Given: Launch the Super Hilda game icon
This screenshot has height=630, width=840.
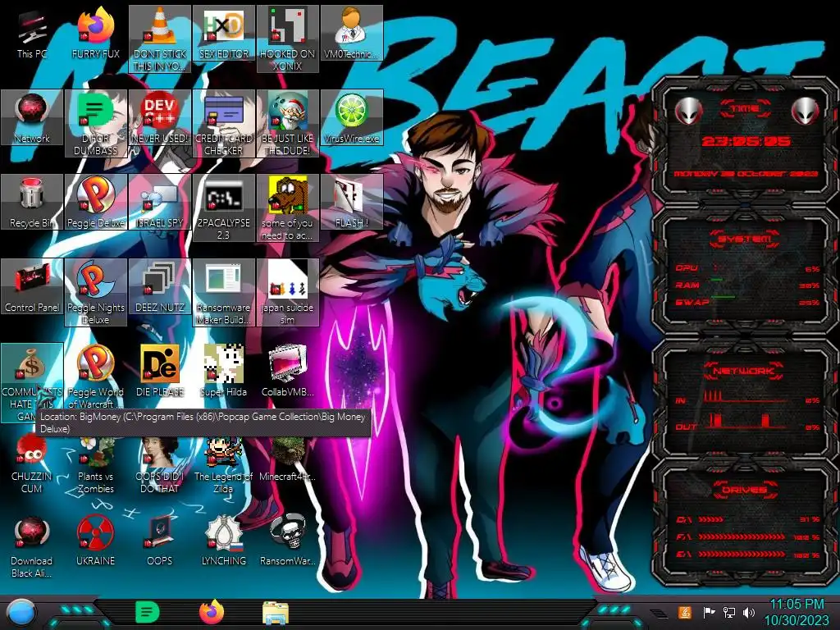Looking at the screenshot, I should click(223, 371).
